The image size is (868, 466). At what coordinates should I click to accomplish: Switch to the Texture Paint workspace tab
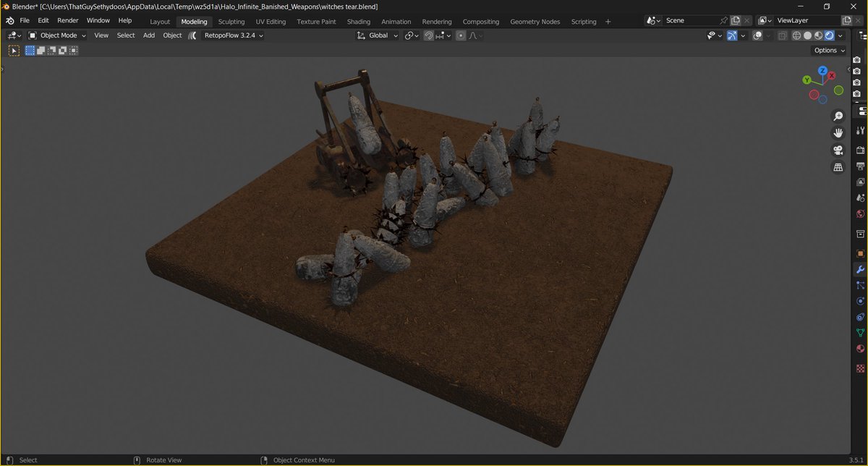[316, 22]
